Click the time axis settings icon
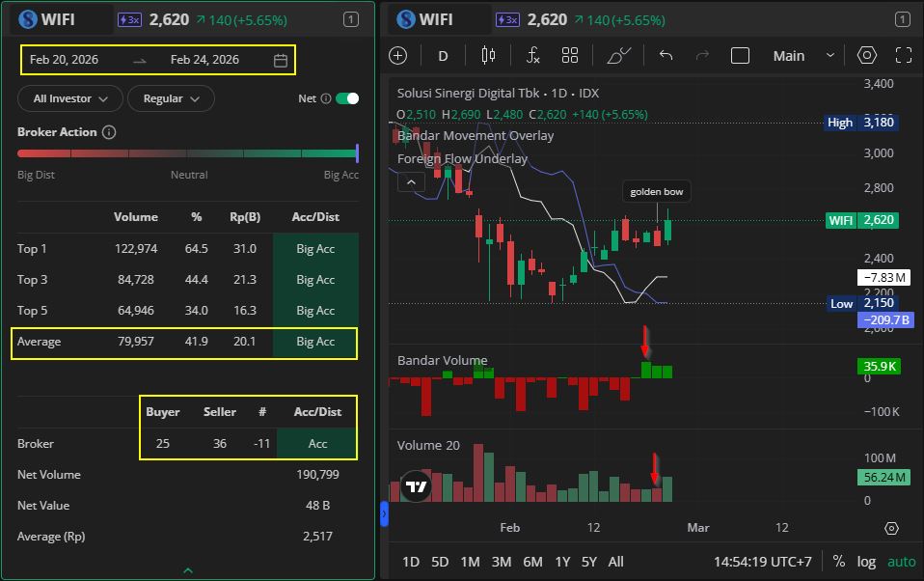Screen dimensions: 924x581 [891, 528]
